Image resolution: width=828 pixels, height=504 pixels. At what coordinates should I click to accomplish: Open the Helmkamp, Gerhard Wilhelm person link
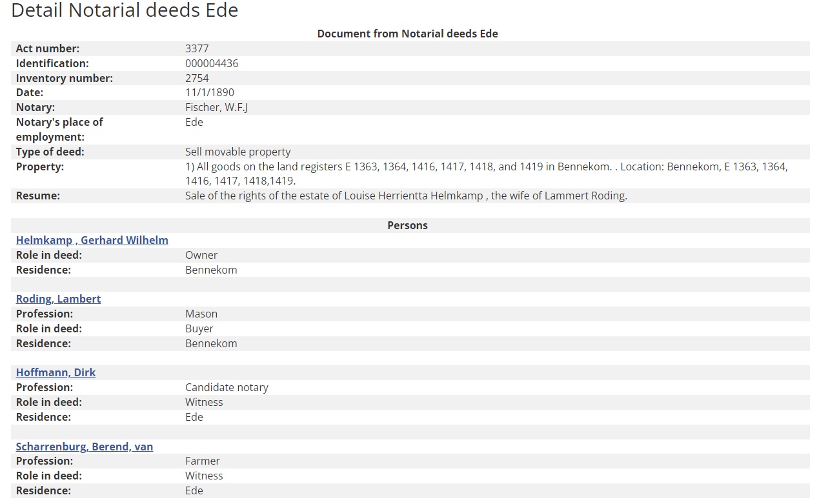click(92, 240)
